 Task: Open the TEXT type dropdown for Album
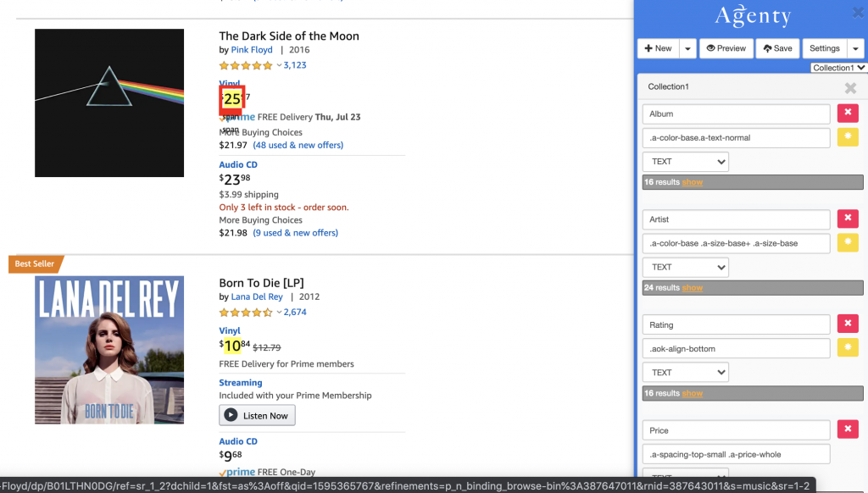686,162
